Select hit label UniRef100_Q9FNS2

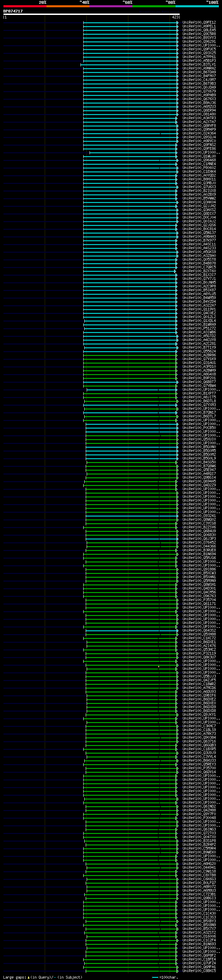[199, 145]
